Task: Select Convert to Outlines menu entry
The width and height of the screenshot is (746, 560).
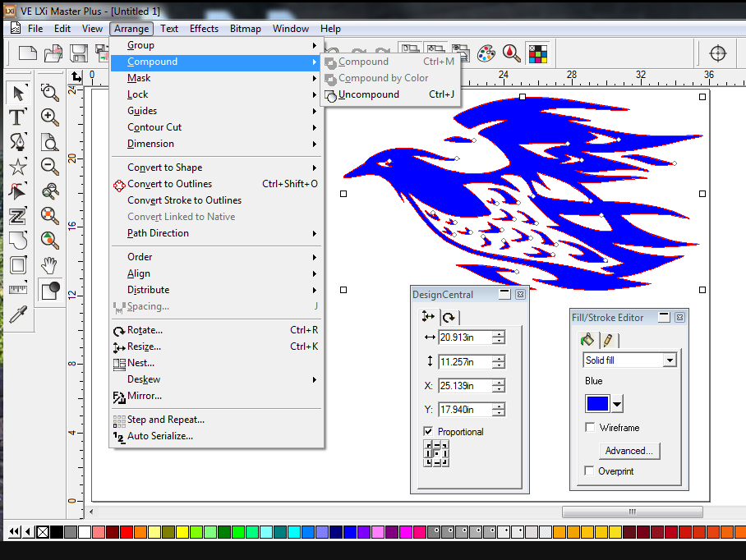Action: pos(169,184)
